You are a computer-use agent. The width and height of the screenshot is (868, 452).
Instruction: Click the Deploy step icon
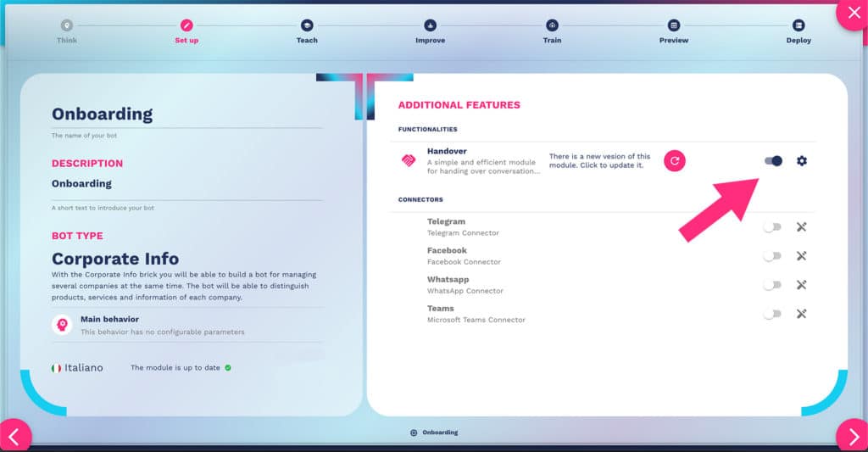(x=798, y=25)
